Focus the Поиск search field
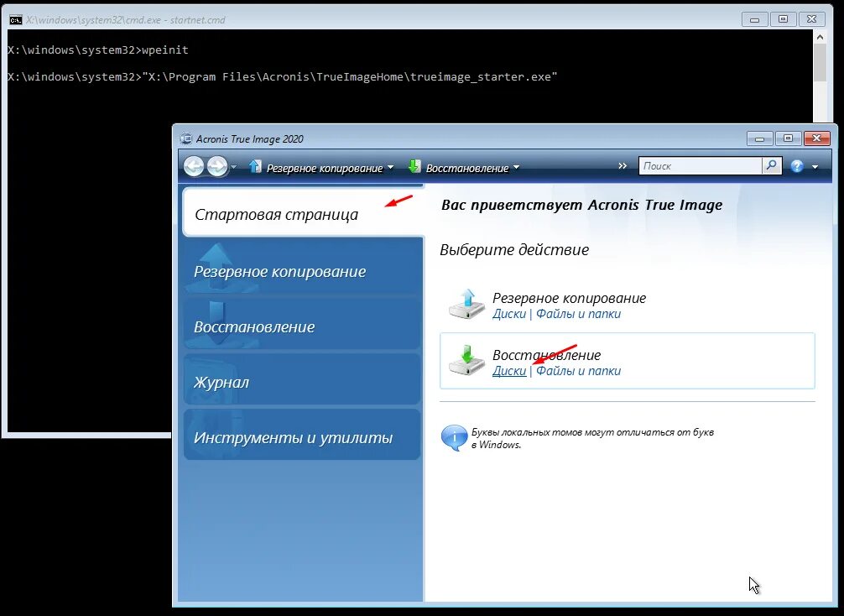Image resolution: width=844 pixels, height=616 pixels. [x=701, y=166]
